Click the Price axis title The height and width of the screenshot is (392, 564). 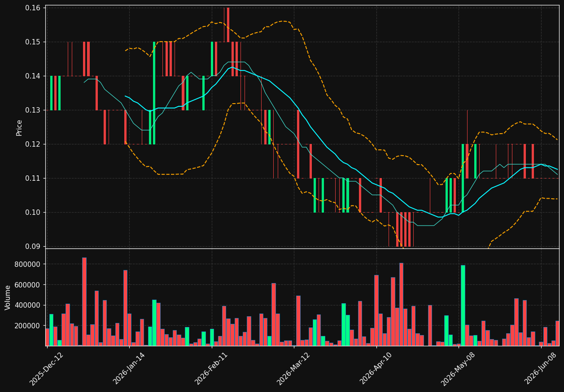click(19, 127)
